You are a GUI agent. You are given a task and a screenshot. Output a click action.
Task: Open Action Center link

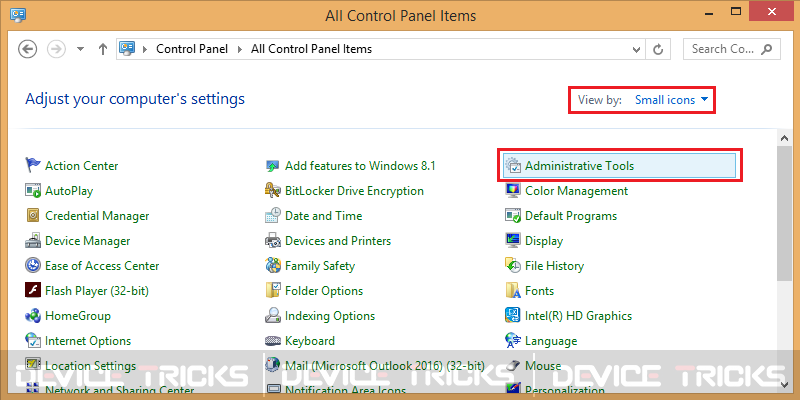[x=82, y=165]
